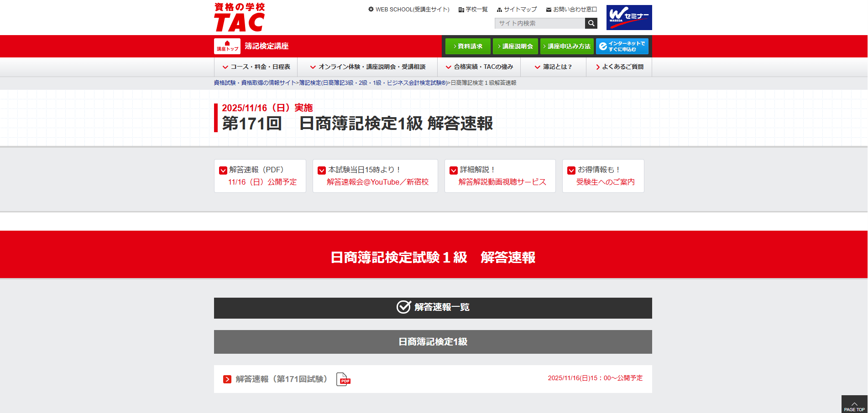Select the 解答速報会@YouTube checkmark item
Screen dimensions: 868x413
375,176
